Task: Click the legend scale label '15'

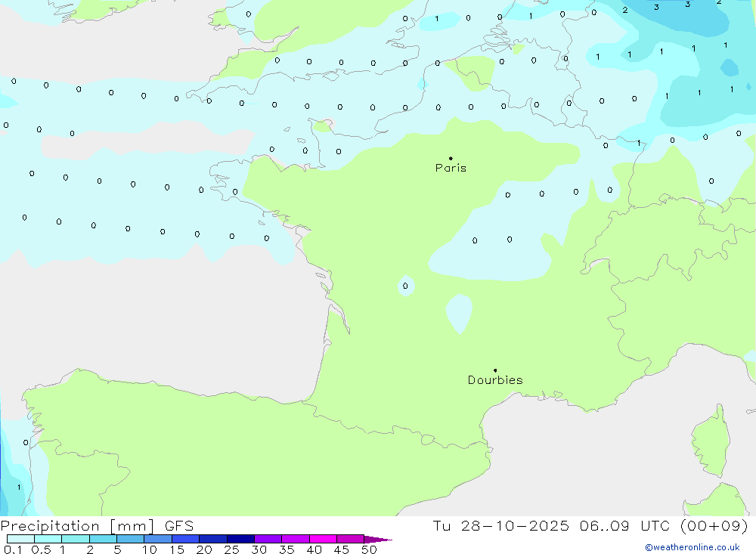Action: [177, 549]
